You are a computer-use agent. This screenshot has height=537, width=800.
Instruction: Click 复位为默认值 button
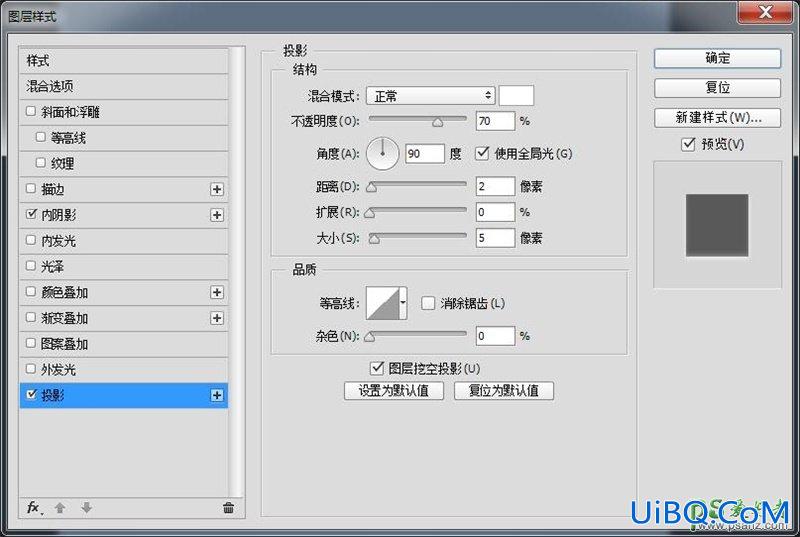(504, 391)
